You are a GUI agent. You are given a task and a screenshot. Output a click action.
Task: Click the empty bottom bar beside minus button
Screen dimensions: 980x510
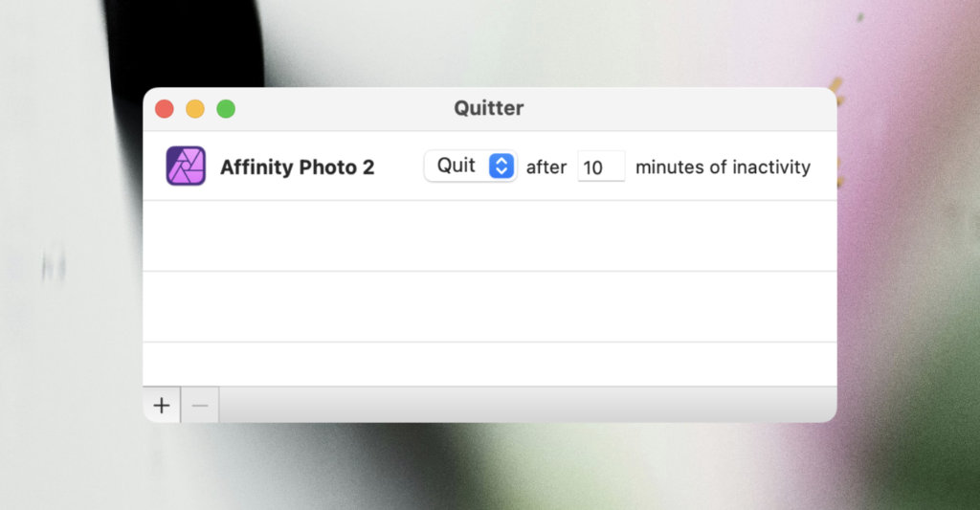526,406
